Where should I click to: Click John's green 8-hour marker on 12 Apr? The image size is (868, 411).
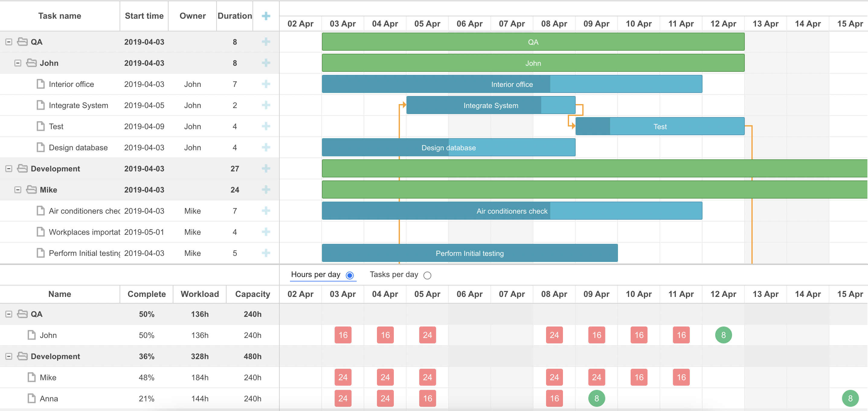click(723, 335)
